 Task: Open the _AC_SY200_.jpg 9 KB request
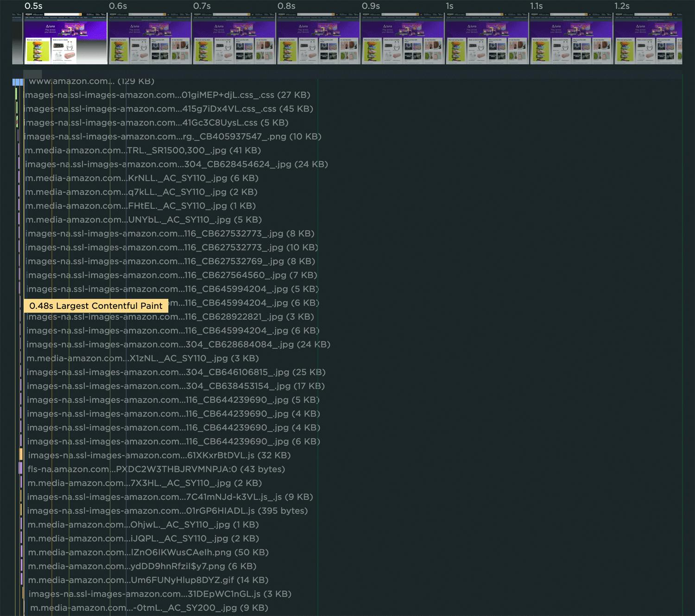coord(149,608)
